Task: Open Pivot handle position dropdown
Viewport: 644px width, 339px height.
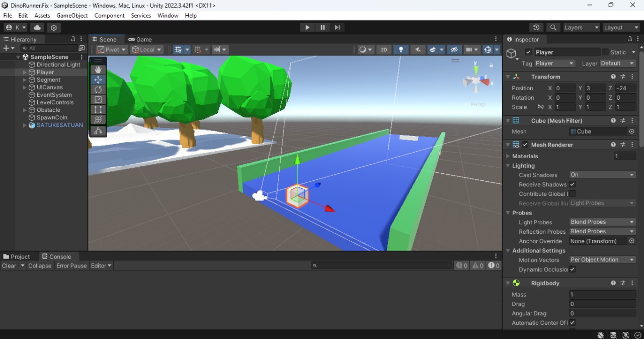Action: click(x=112, y=49)
